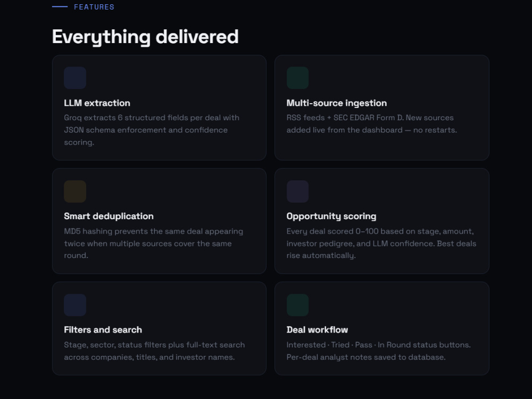The height and width of the screenshot is (399, 532).
Task: Click the MD5 hashing description text
Action: coord(153,243)
